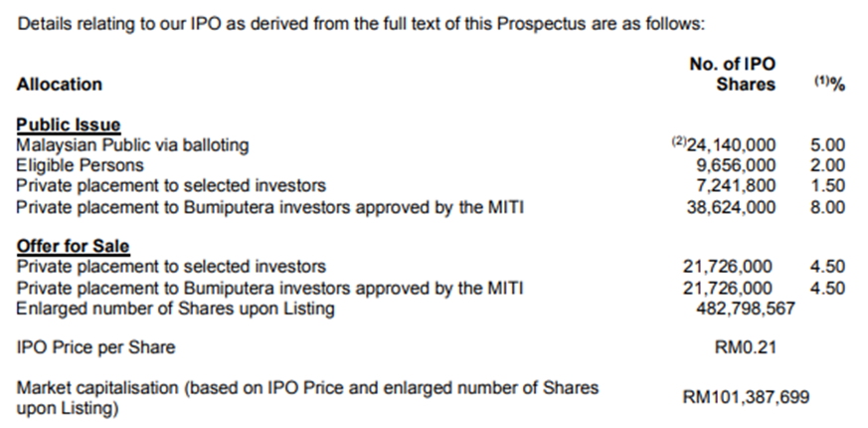This screenshot has width=868, height=428.
Task: Click the RM0.21 IPO price value
Action: pyautogui.click(x=746, y=347)
